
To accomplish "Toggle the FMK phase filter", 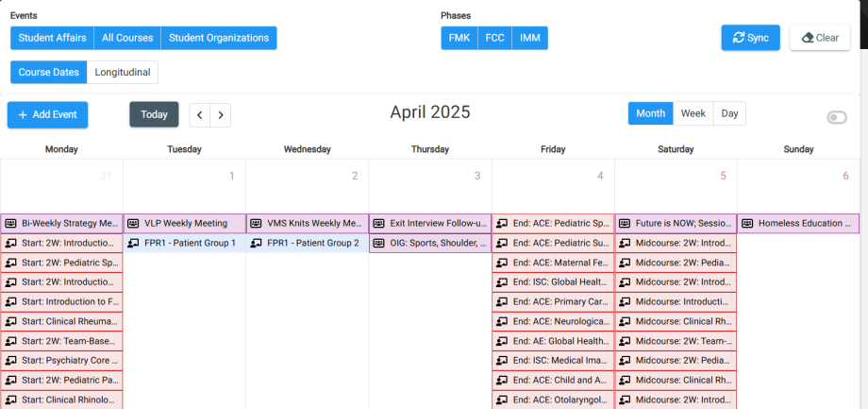I will (x=459, y=38).
